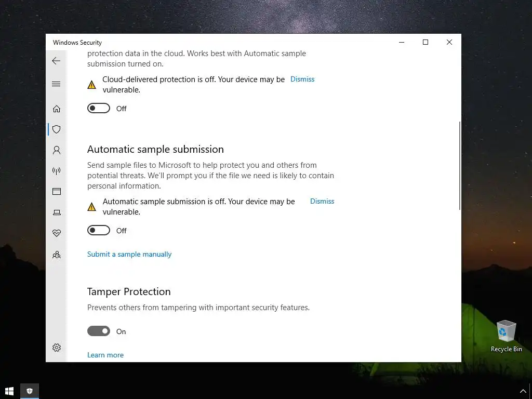Screen dimensions: 532x399
Task: Open the Windows Start button
Action: tap(9, 391)
